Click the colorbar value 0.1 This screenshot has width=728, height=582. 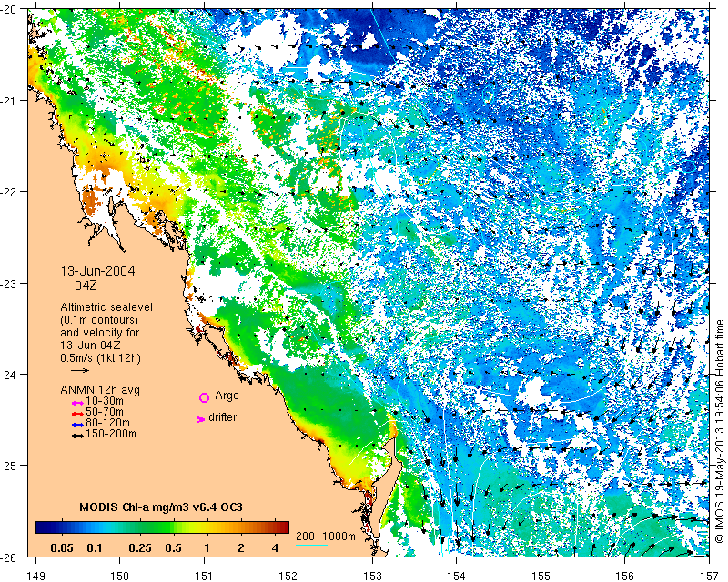95,548
